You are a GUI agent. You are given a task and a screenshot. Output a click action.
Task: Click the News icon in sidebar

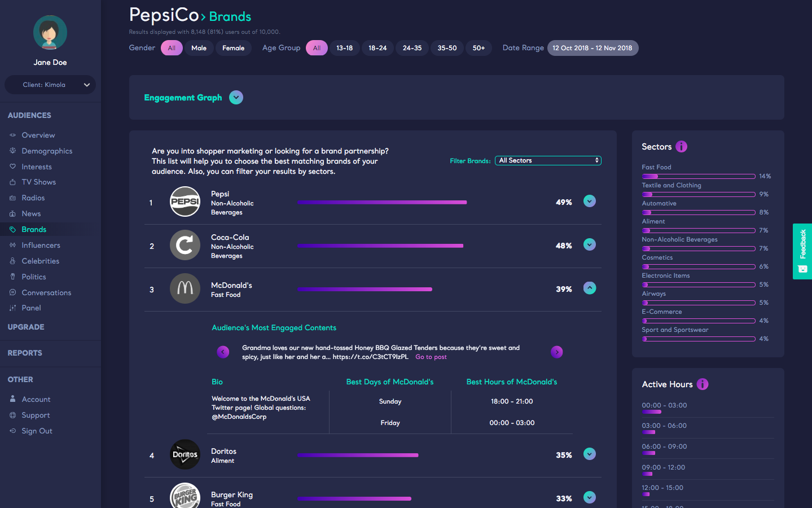point(12,214)
